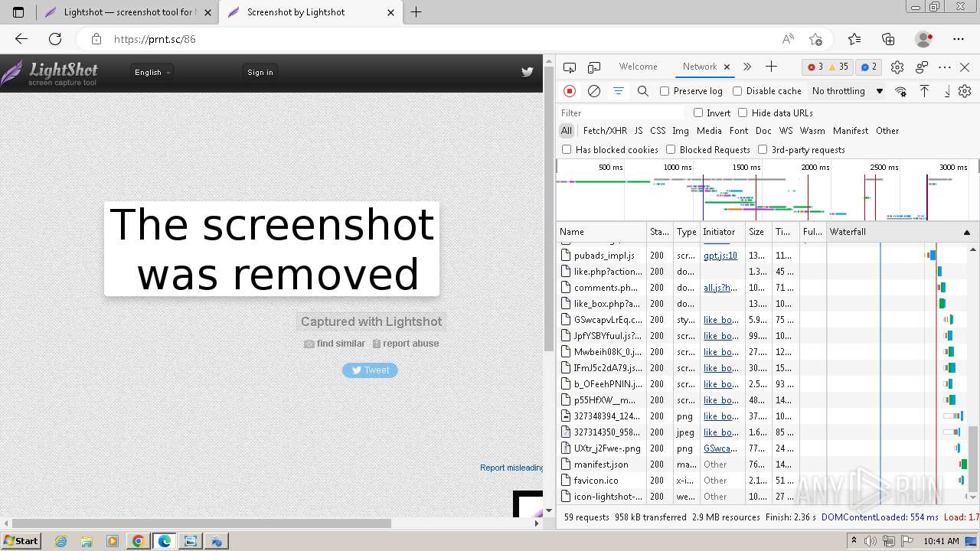Open browser Favorites list
980x551 pixels.
[x=854, y=39]
